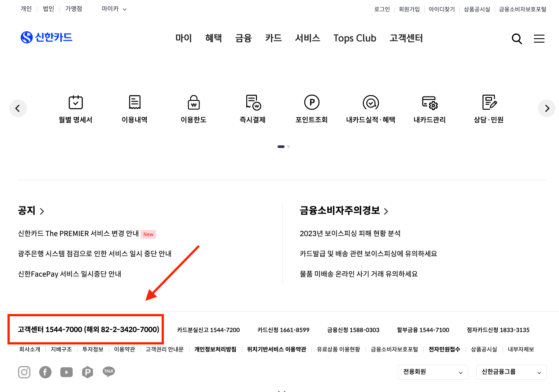
Task: Open the 서비스 main menu
Action: coord(307,38)
